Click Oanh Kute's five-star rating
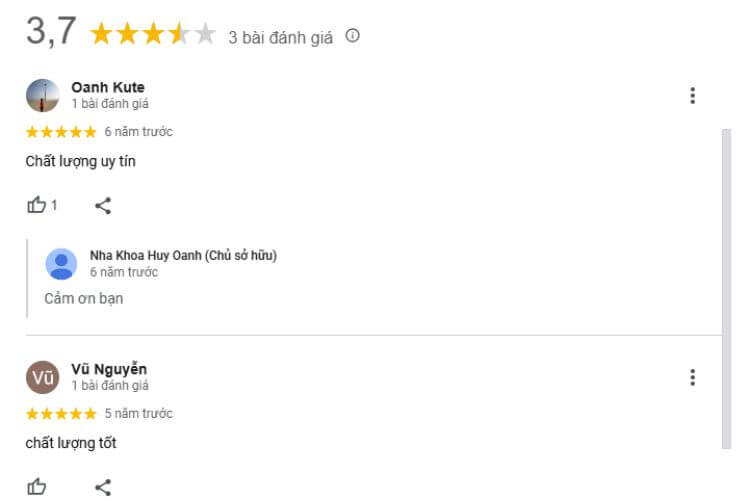This screenshot has width=750, height=501. click(61, 132)
